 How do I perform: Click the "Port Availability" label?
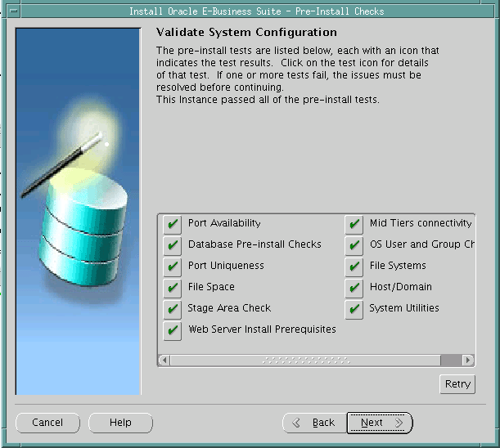(224, 223)
